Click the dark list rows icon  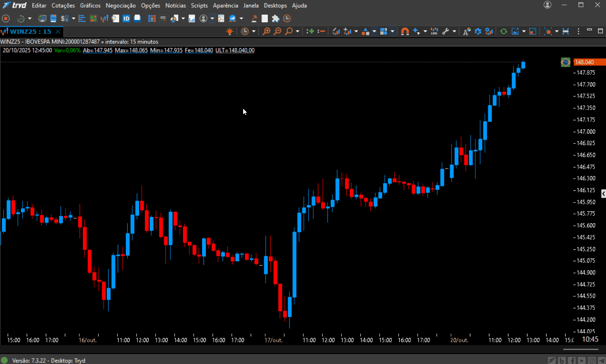click(x=163, y=18)
